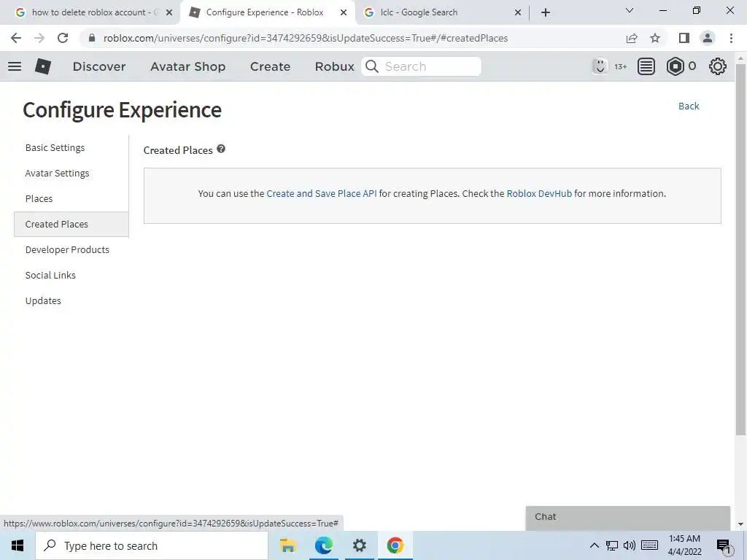747x560 pixels.
Task: Click the Back link
Action: [x=689, y=106]
